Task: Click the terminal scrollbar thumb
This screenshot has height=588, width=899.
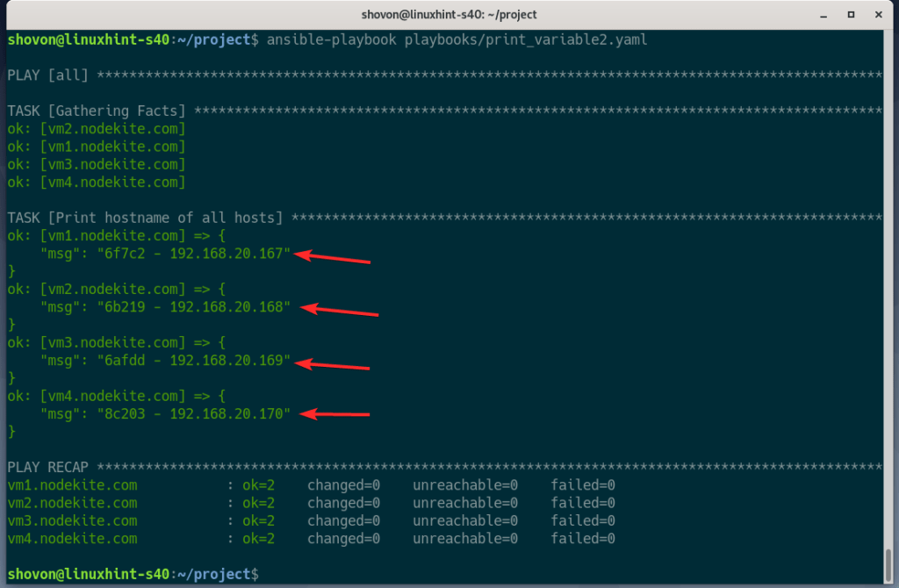Action: coord(888,564)
